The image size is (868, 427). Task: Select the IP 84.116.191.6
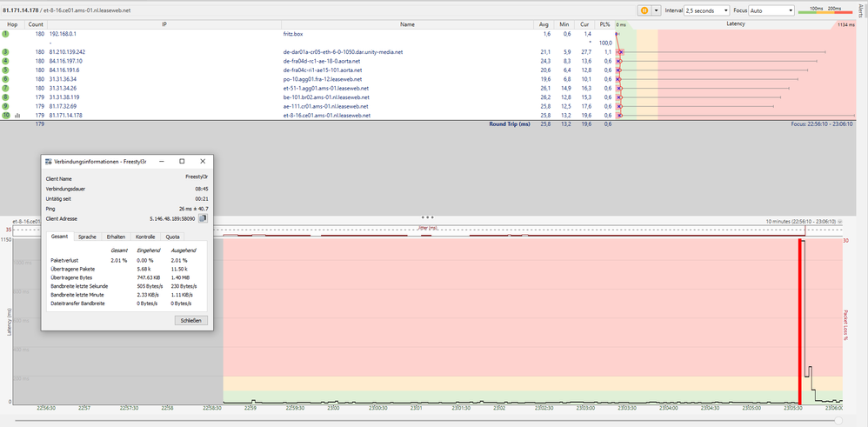(64, 70)
